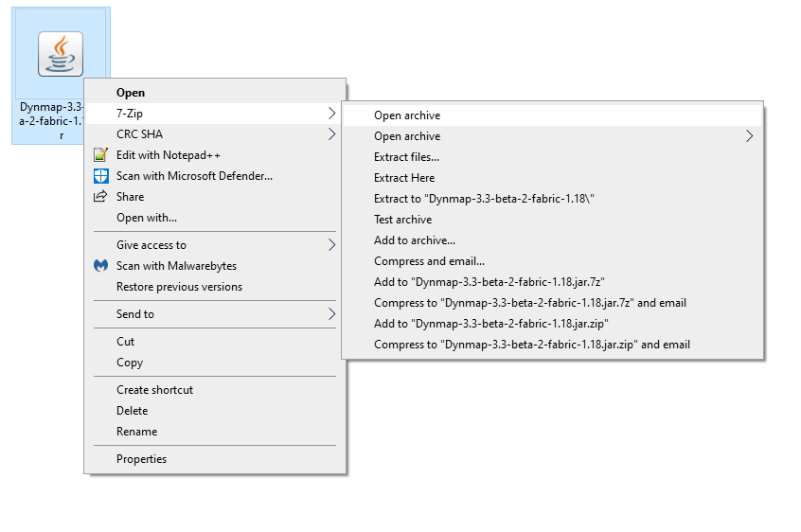
Task: Choose Extract files...
Action: pos(553,157)
